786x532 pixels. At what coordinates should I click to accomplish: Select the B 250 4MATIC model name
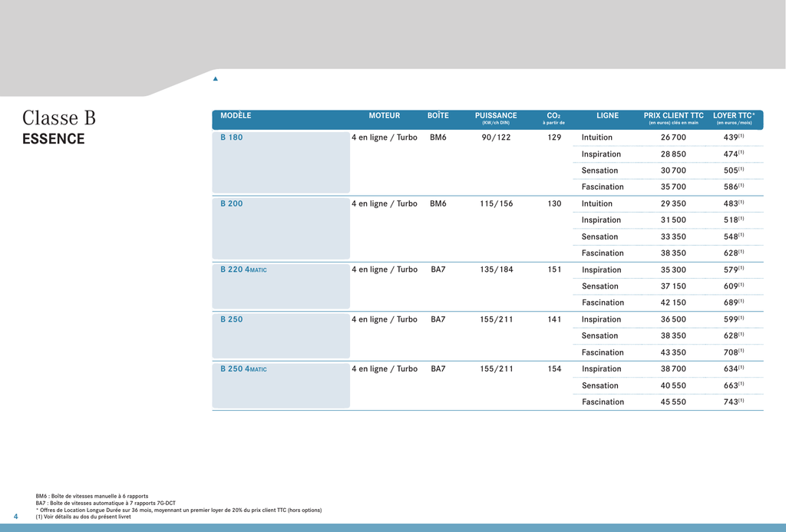click(243, 369)
